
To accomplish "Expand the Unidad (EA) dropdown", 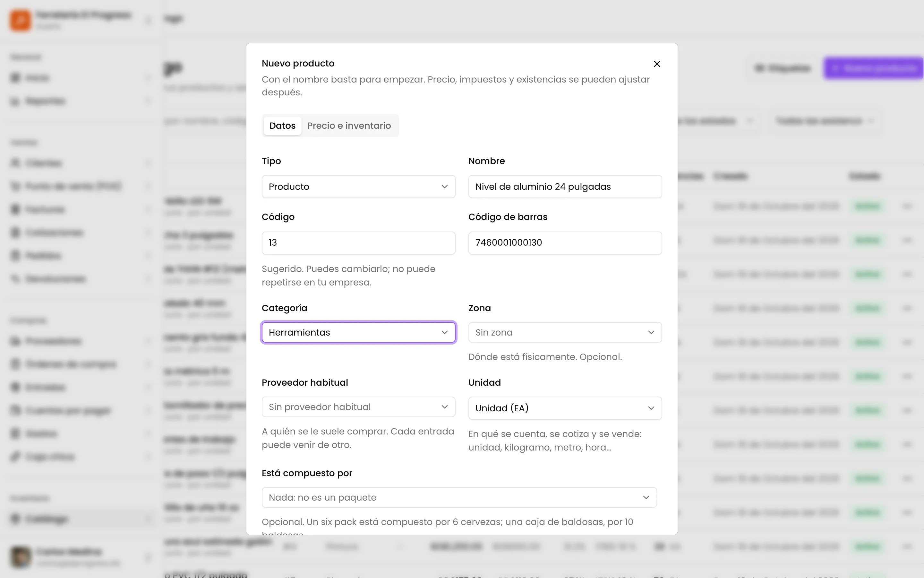I will tap(565, 408).
